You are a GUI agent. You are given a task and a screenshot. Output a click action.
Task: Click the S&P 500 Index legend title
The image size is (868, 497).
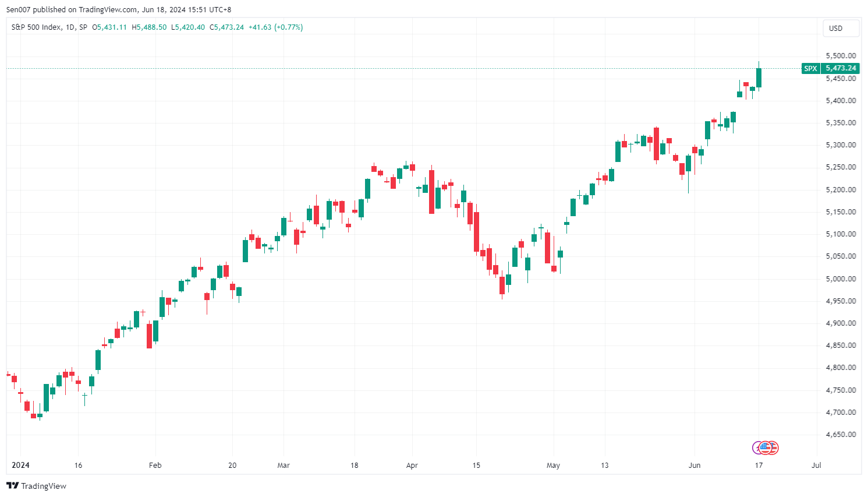click(x=36, y=27)
